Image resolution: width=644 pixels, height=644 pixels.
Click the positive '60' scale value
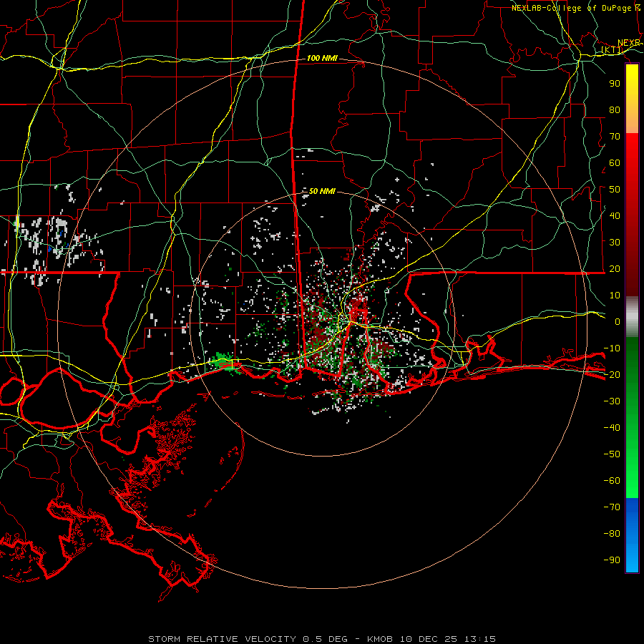(x=615, y=163)
